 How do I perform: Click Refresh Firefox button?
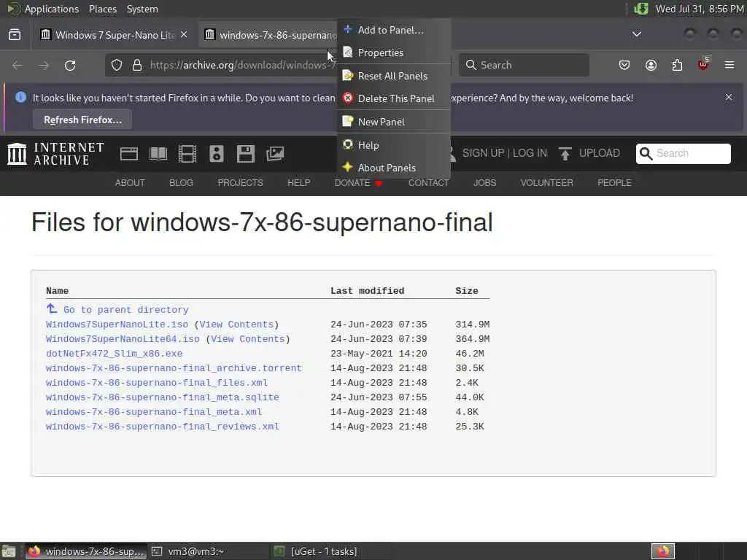point(82,120)
